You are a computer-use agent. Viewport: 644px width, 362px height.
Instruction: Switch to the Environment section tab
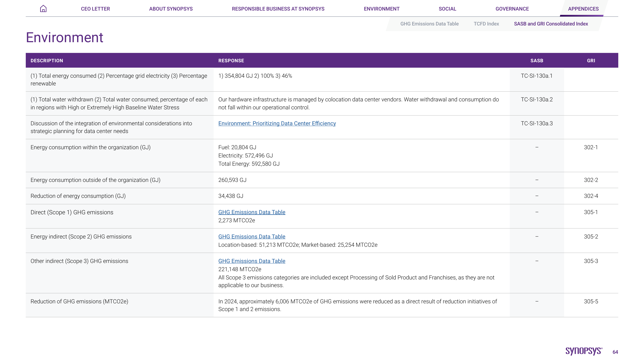[x=382, y=9]
